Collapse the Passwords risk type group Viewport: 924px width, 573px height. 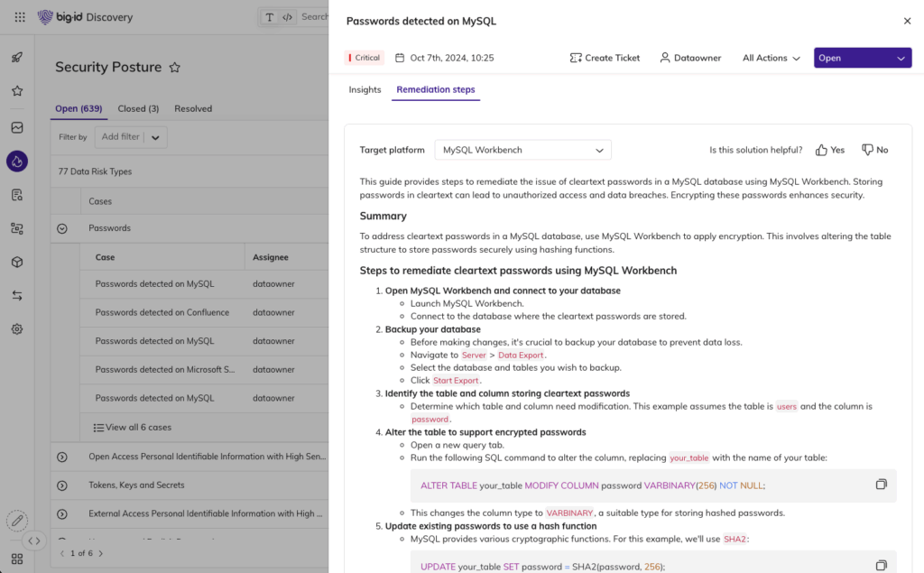click(x=62, y=228)
